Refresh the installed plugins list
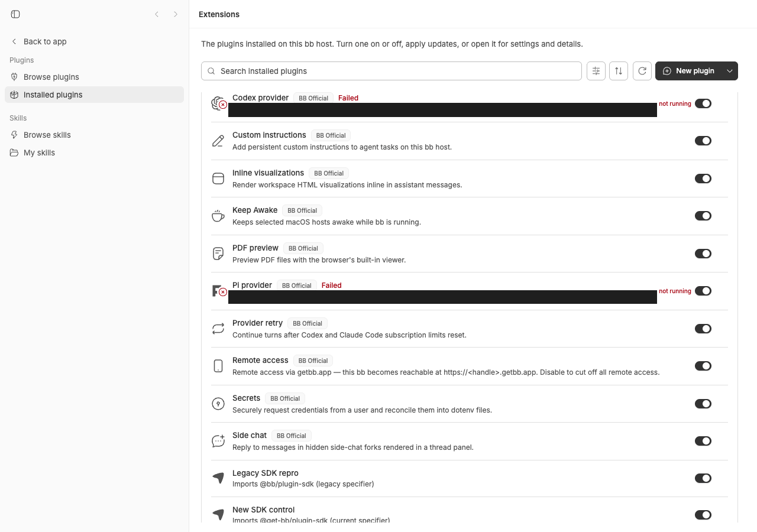Viewport: 757px width, 532px height. (x=642, y=71)
